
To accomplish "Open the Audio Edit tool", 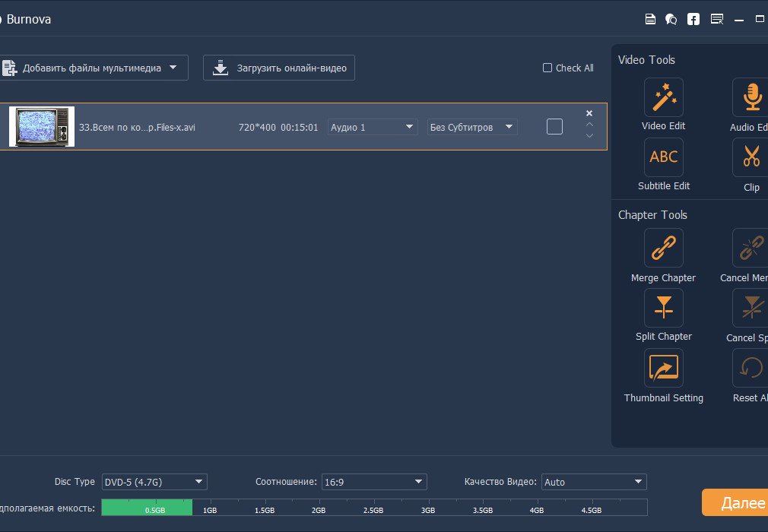I will 751,97.
